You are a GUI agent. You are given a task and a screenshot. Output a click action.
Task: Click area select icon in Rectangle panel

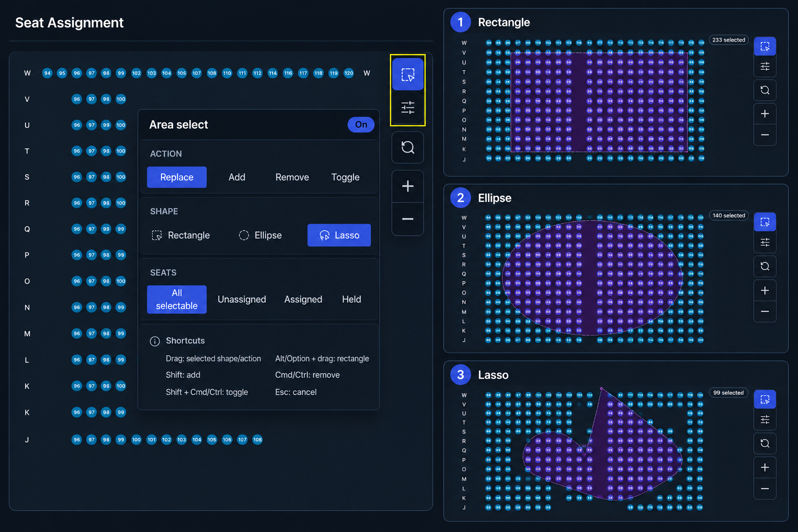765,46
